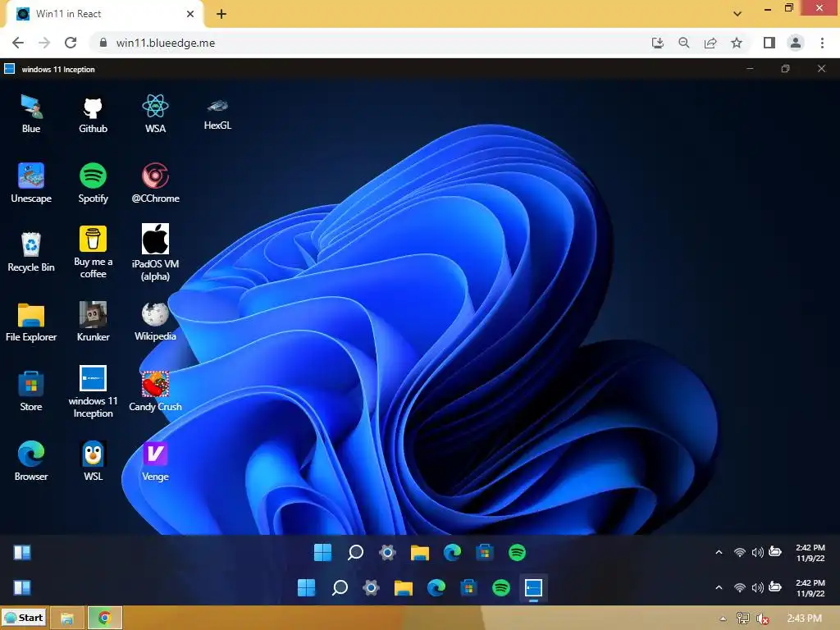
Task: Expand hidden tray icons in lower taskbar
Action: pos(719,587)
